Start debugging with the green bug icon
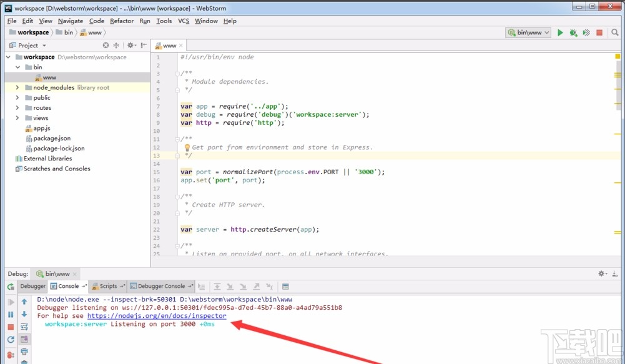This screenshot has width=625, height=364. coord(573,32)
